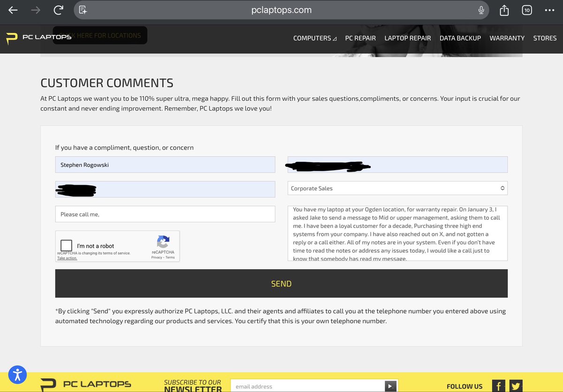563x392 pixels.
Task: Reload the page with the refresh icon
Action: coord(58,10)
